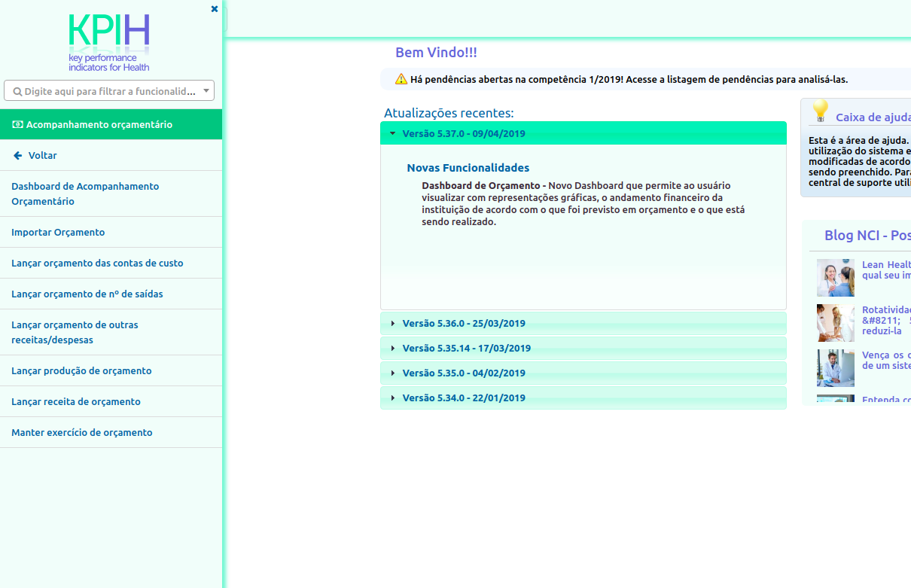Screen dimensions: 911x588
Task: Click the search magnifier icon in filter box
Action: click(x=18, y=91)
